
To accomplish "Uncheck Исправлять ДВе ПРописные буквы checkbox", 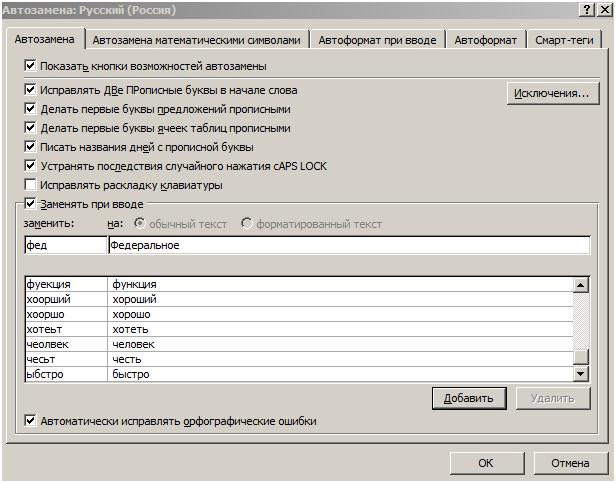I will tap(30, 90).
